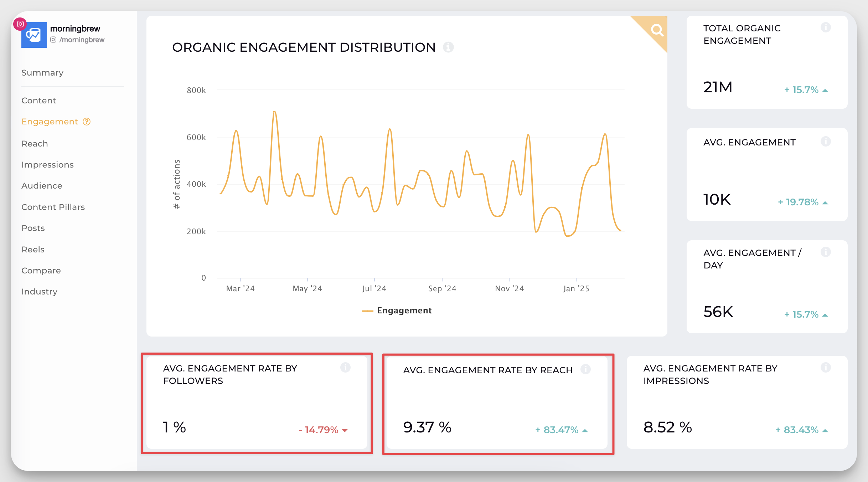The image size is (868, 482).
Task: Navigate to Impressions
Action: (47, 165)
